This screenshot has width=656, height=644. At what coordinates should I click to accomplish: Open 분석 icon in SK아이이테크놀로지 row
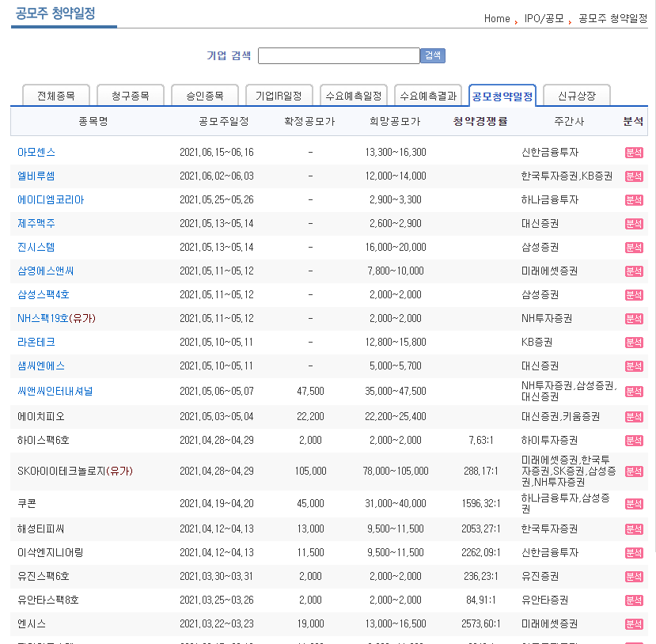634,472
